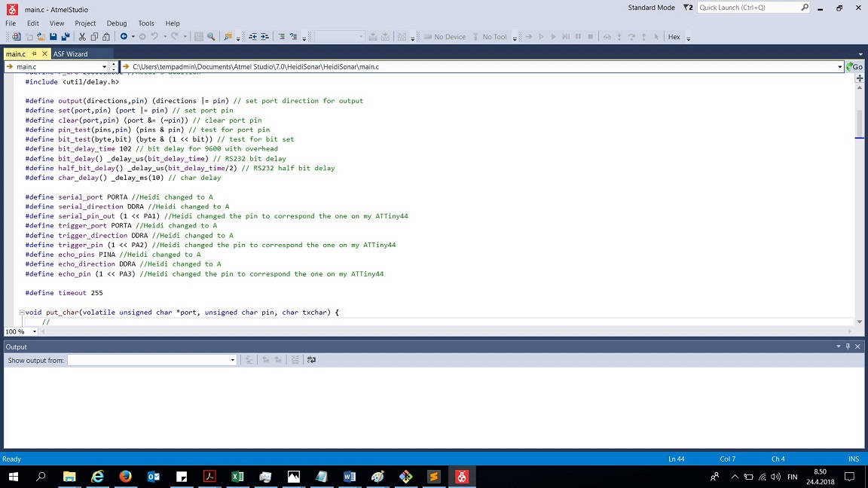Pin the main.c tab

35,53
